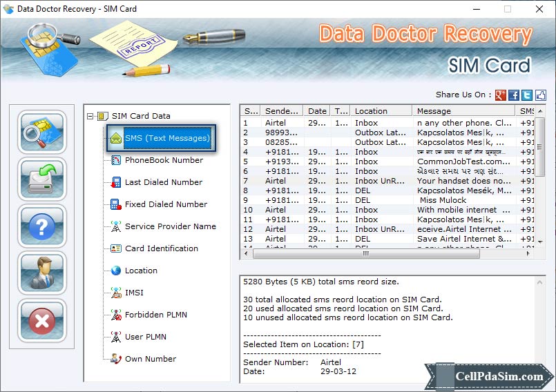The image size is (556, 392).
Task: Click the CellPdaSim.com link banner
Action: click(x=499, y=377)
